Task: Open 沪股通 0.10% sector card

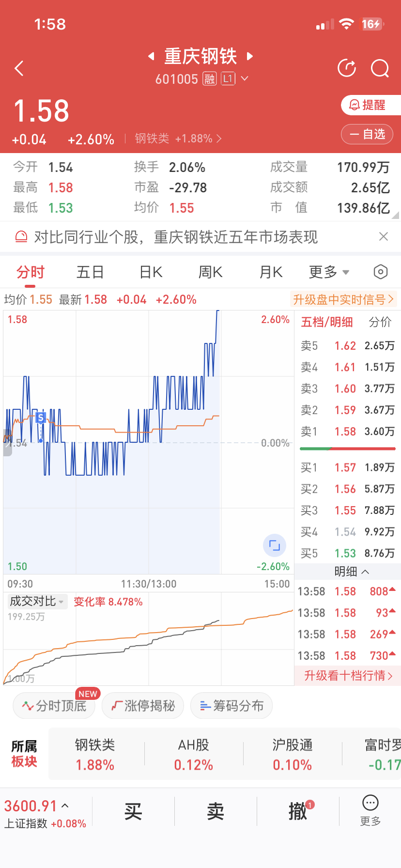Action: tap(293, 754)
